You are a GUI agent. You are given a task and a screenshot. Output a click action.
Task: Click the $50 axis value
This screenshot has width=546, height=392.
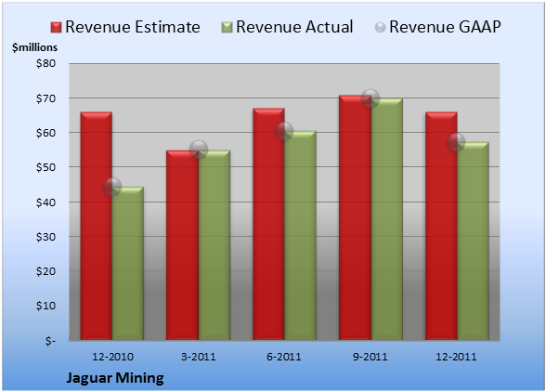tap(46, 167)
